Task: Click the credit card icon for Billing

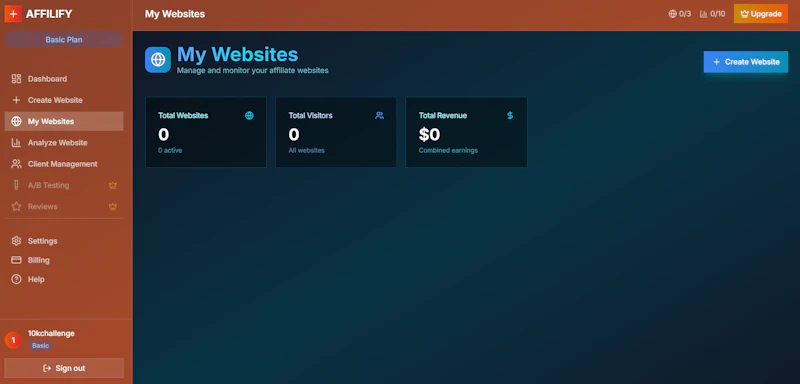Action: 16,260
